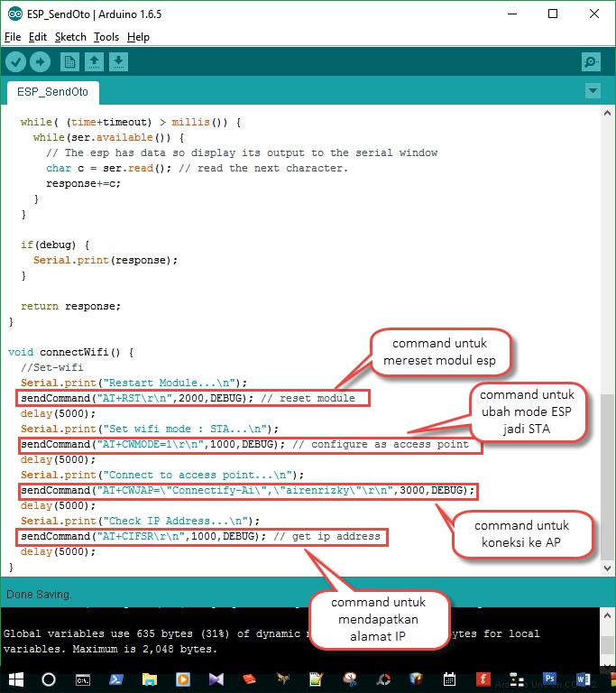Open the Edit menu
The image size is (616, 693).
pos(37,37)
